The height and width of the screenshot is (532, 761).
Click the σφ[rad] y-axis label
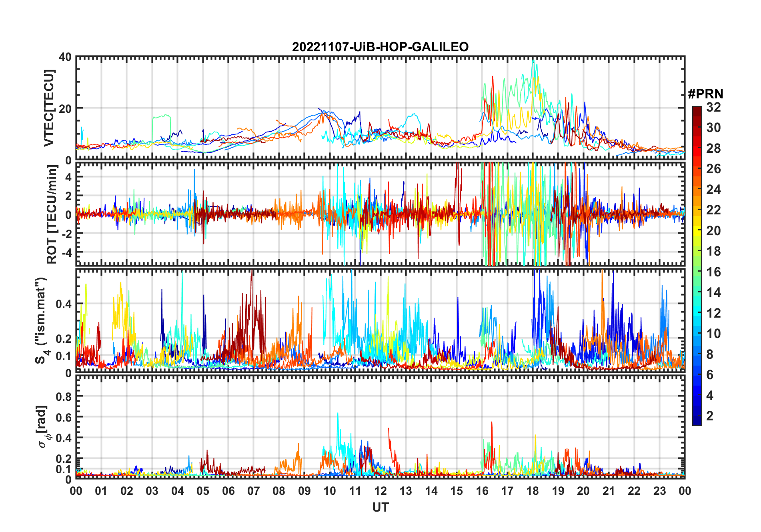pos(43,426)
